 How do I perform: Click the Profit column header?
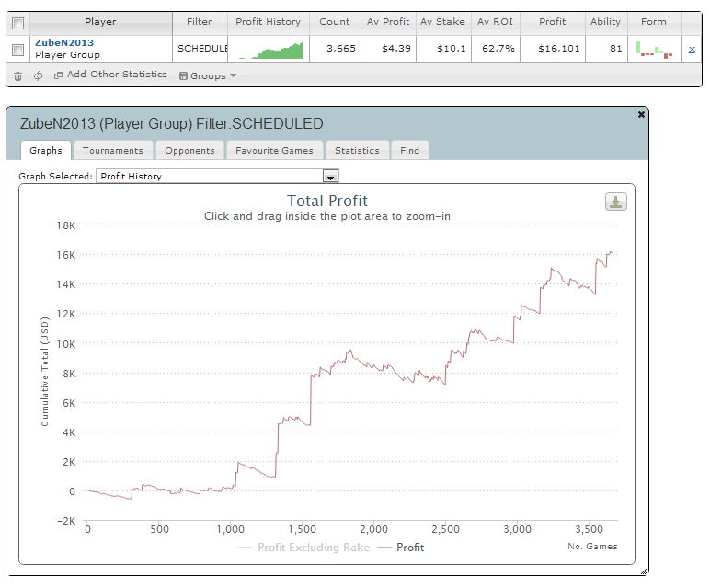[553, 22]
